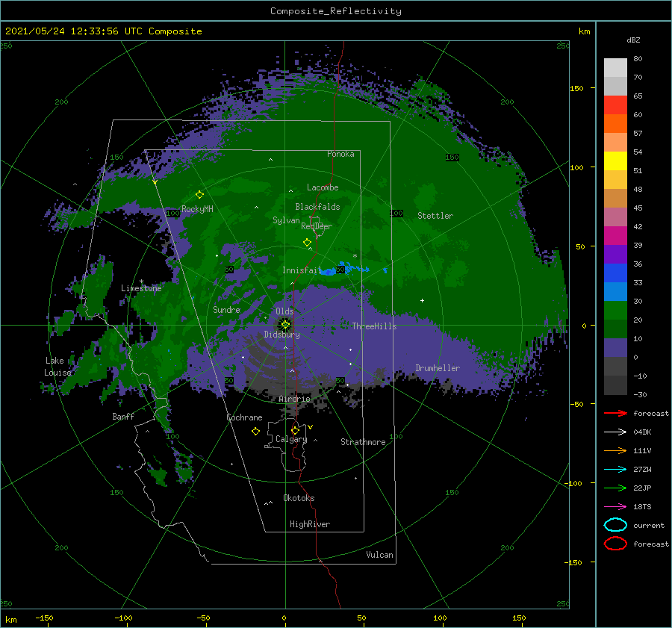Click yellow diamond marker below RedDeer
Screen dimensions: 672x628
(307, 243)
